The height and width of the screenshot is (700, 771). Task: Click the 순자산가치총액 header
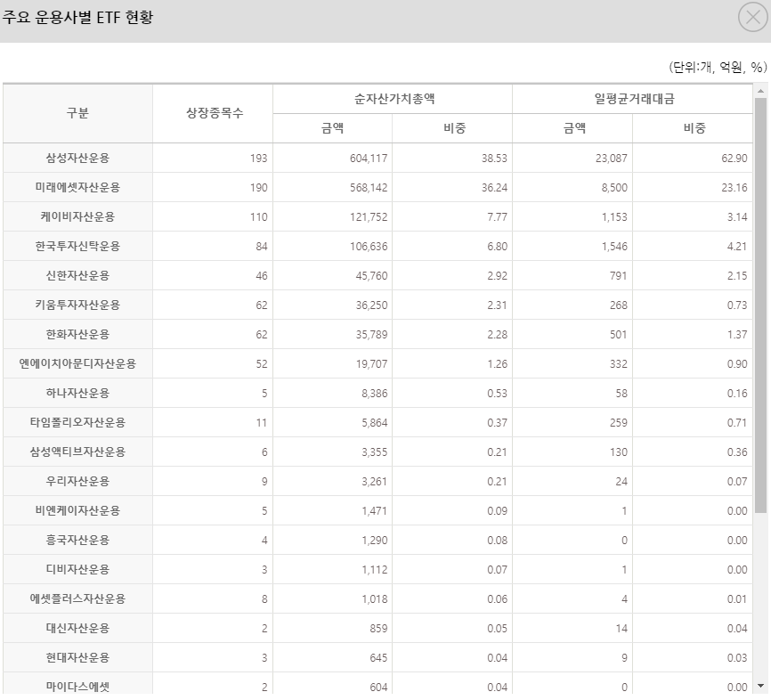(x=393, y=99)
